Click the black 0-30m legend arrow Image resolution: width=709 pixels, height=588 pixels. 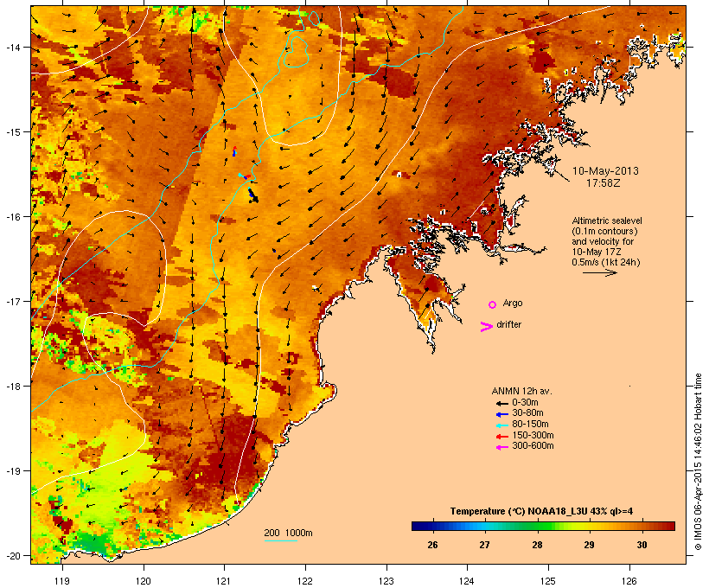tap(501, 404)
